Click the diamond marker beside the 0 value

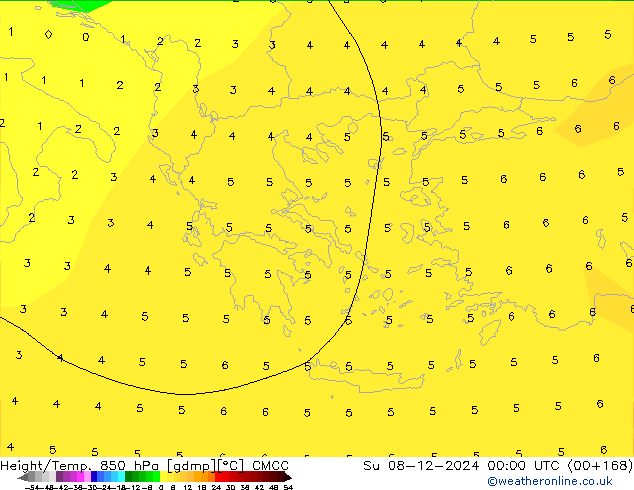coord(48,34)
